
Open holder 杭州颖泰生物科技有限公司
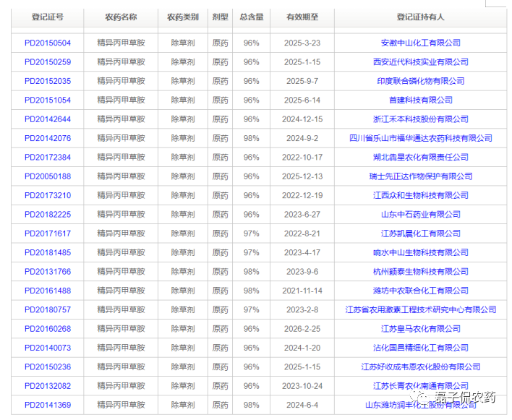[x=421, y=272]
